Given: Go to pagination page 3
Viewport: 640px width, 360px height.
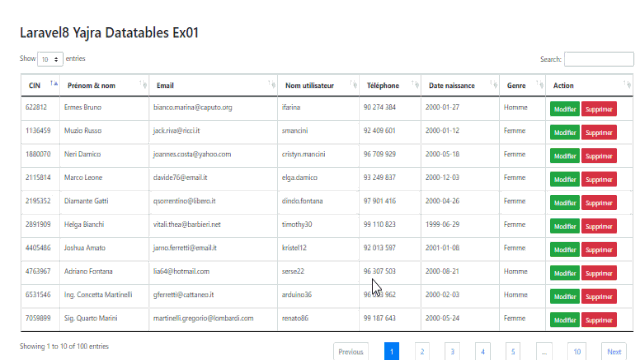Looking at the screenshot, I should click(452, 351).
